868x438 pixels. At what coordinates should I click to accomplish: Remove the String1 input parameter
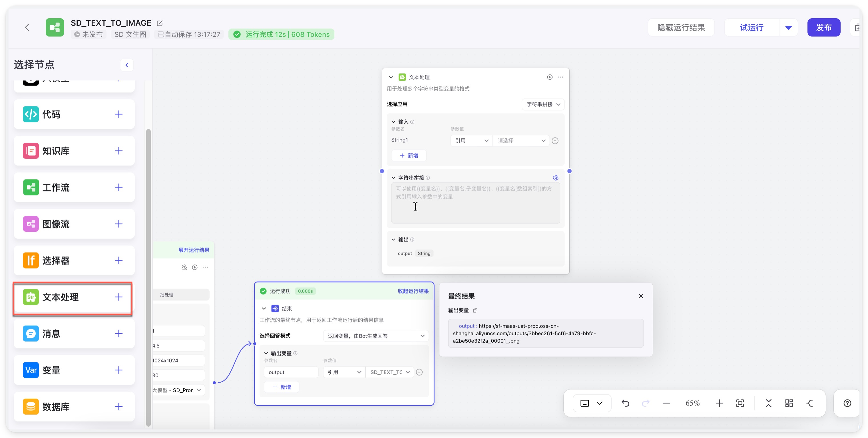point(555,141)
